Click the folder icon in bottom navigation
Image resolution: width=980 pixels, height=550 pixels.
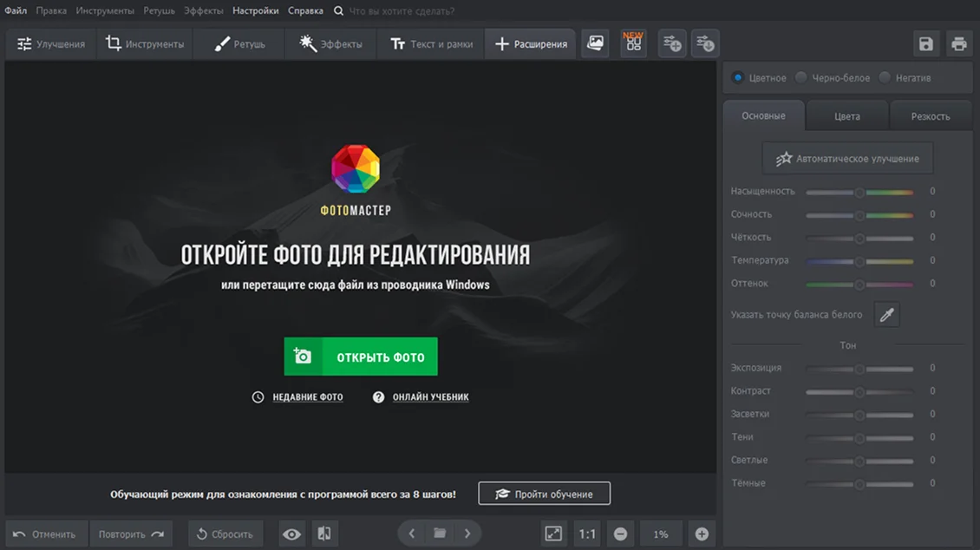[x=440, y=534]
